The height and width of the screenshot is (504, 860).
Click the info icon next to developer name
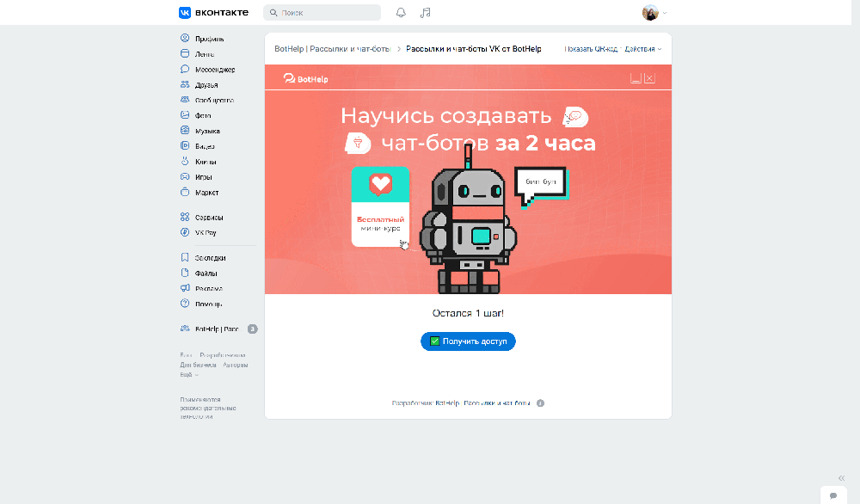point(541,403)
